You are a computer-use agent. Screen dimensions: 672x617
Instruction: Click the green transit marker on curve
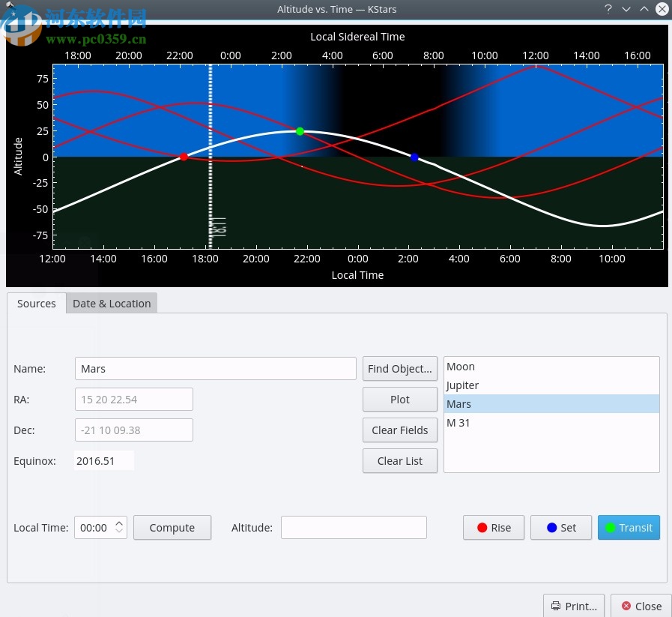click(x=300, y=131)
